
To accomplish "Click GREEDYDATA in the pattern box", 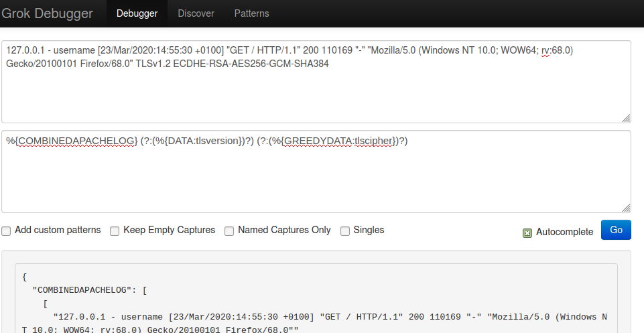I will pos(318,141).
